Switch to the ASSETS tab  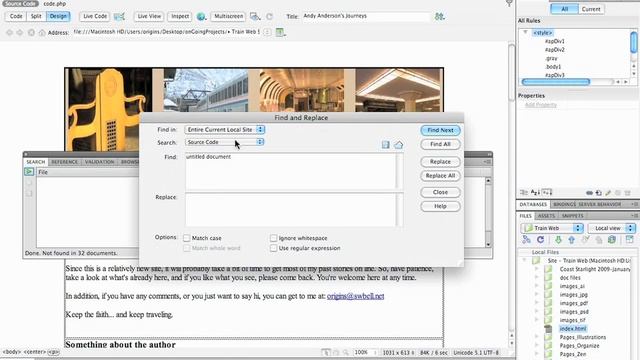546,216
